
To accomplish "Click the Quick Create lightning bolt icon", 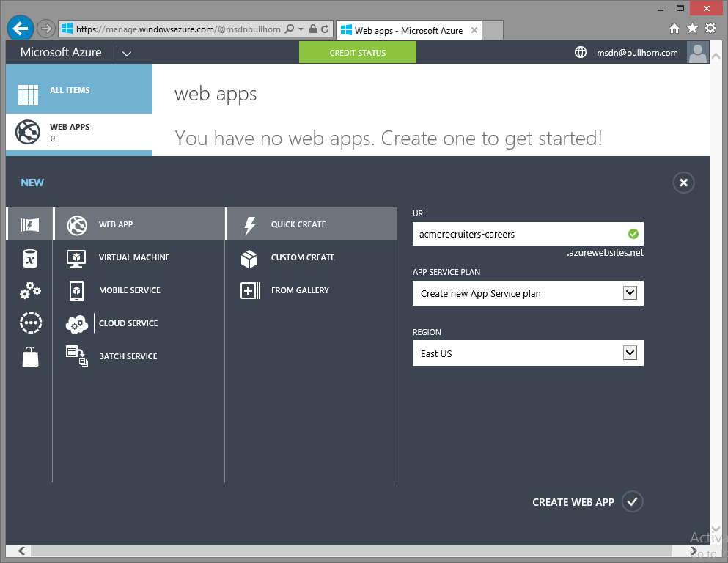I will (250, 226).
